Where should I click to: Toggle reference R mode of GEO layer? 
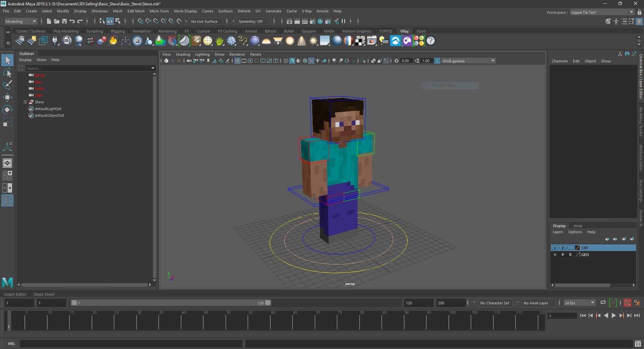(x=570, y=255)
